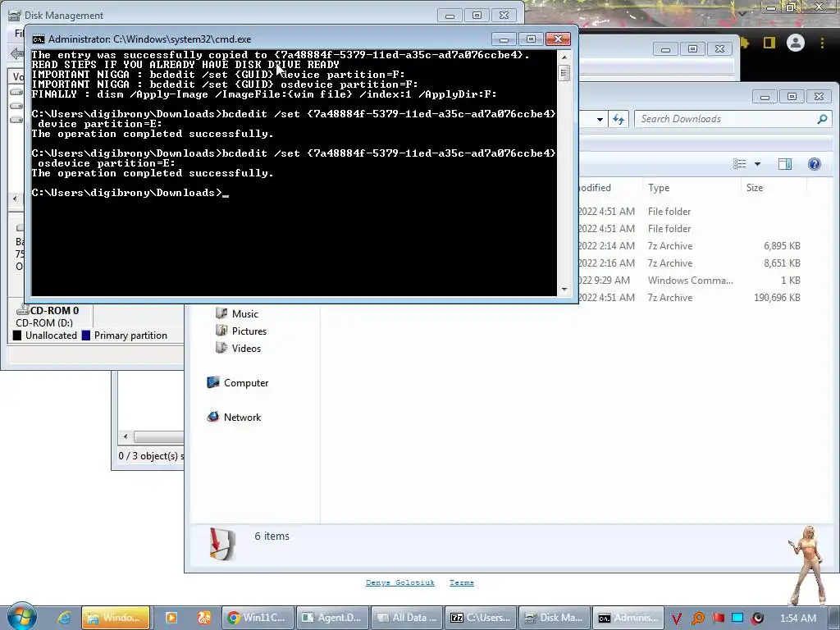Select the 8,651 KB 7z Archive row

pyautogui.click(x=689, y=263)
